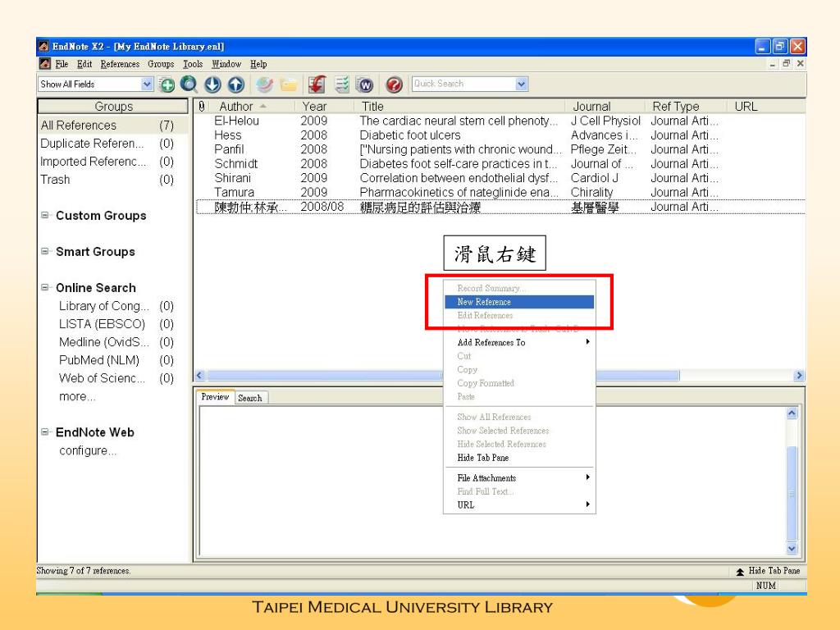The width and height of the screenshot is (840, 630).
Task: Click the green plus New Reference toolbar icon
Action: (x=167, y=84)
